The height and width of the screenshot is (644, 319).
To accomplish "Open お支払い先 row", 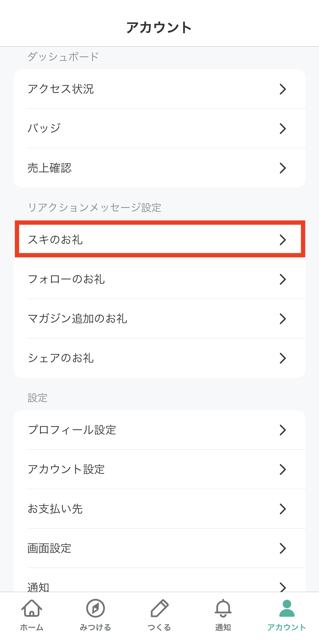I will pos(160,509).
